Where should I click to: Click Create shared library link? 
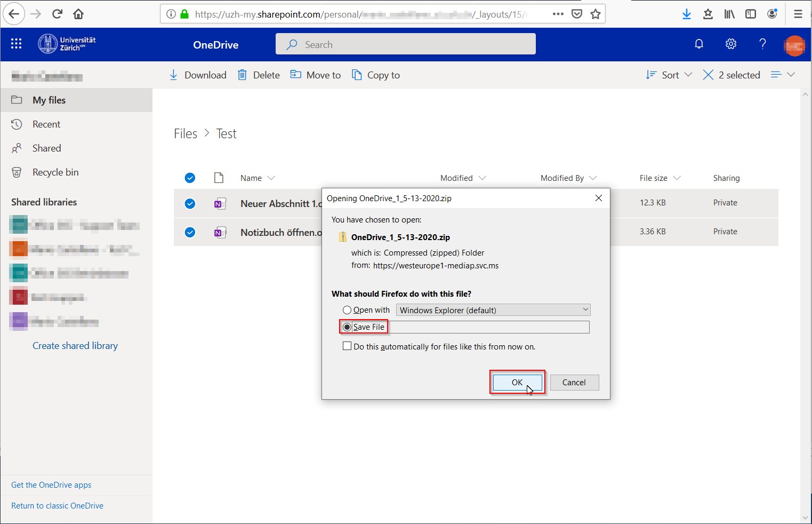coord(75,345)
